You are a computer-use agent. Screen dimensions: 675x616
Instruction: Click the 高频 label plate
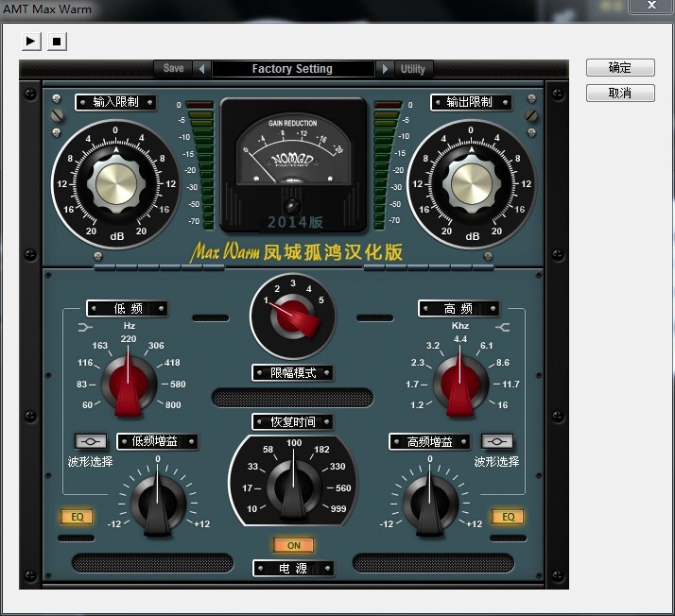(459, 308)
